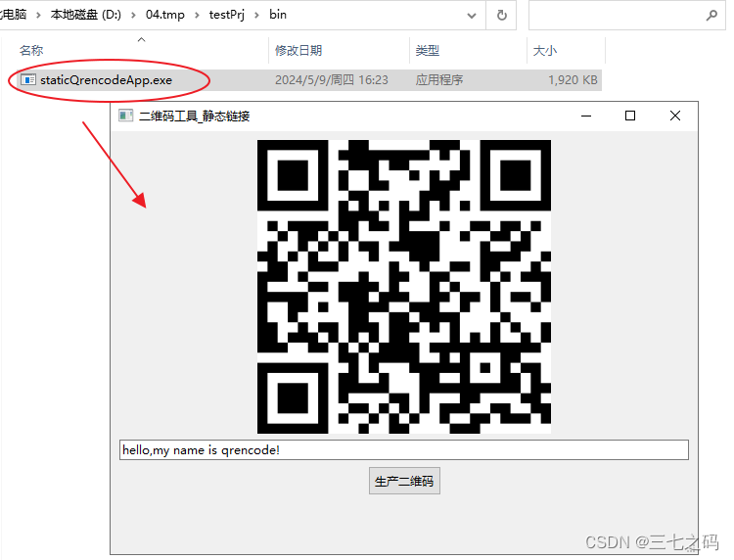734x560 pixels.
Task: Expand chevron after testPrj breadcrumb
Action: click(256, 15)
